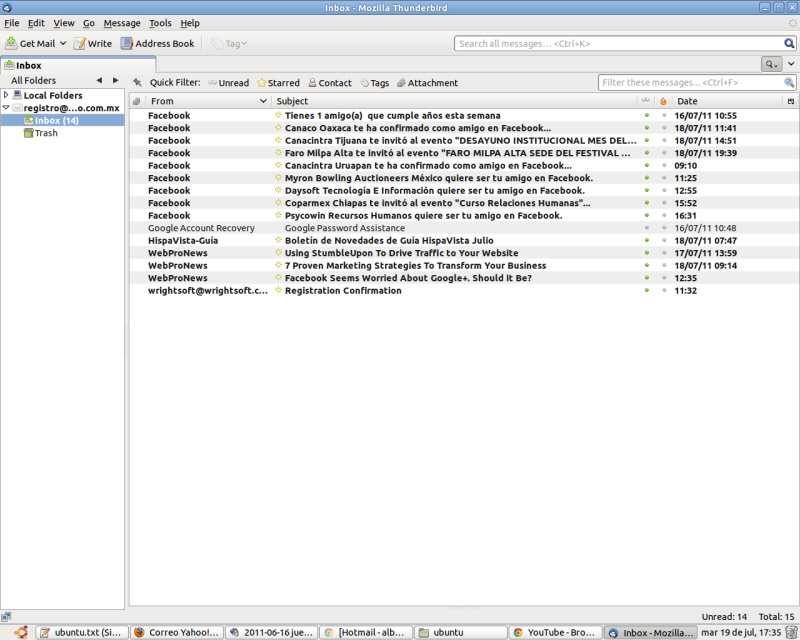Select 'Boletín de Novedades de Guía HispaVista' email

pyautogui.click(x=463, y=240)
